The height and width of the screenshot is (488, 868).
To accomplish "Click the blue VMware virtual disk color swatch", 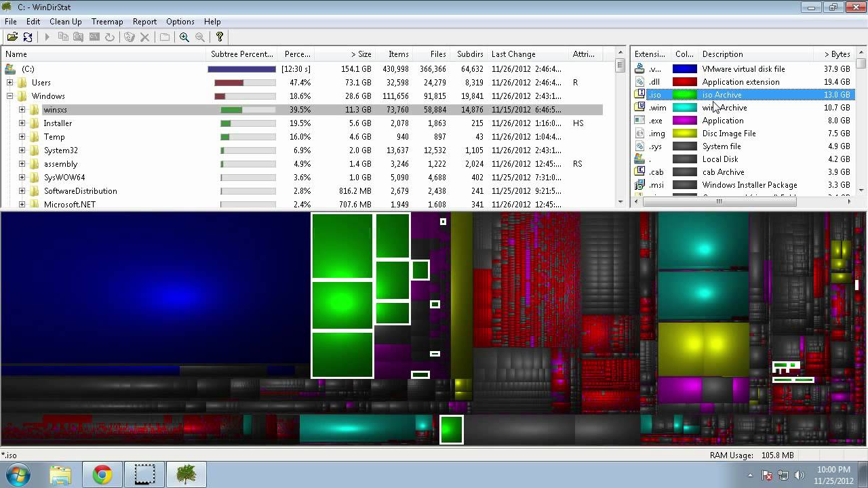I will click(684, 69).
